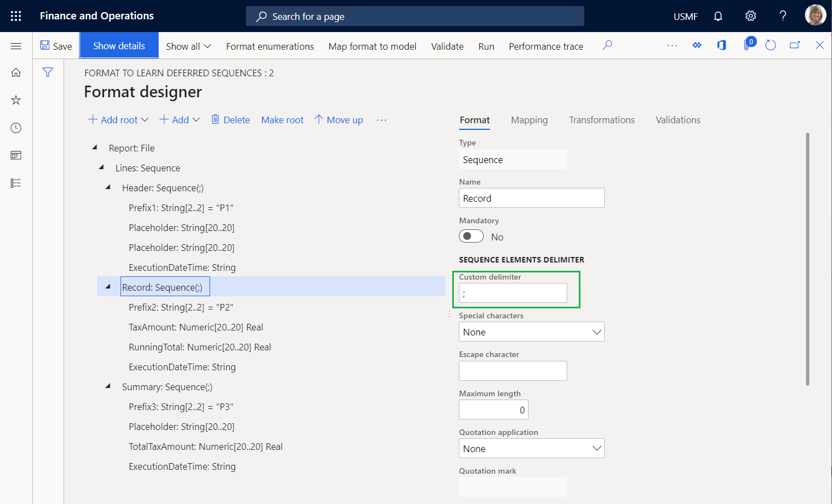This screenshot has height=504, width=832.
Task: Click the Custom delimiter input field
Action: (x=512, y=293)
